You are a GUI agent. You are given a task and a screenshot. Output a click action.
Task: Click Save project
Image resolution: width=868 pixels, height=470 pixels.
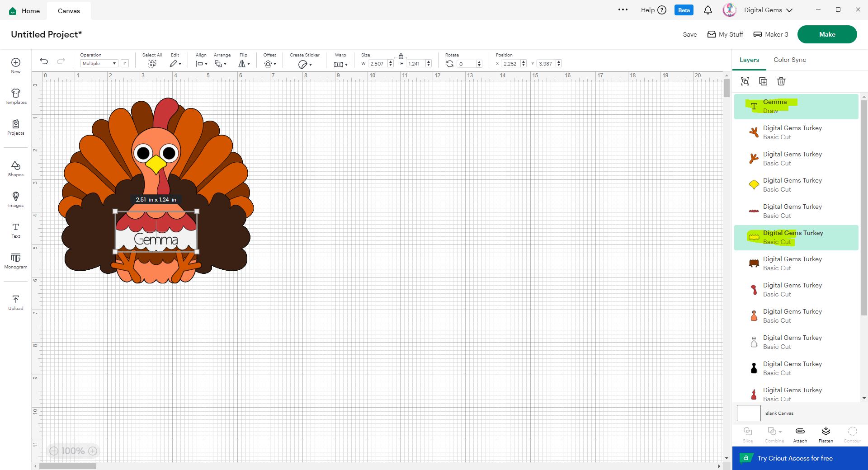point(689,34)
